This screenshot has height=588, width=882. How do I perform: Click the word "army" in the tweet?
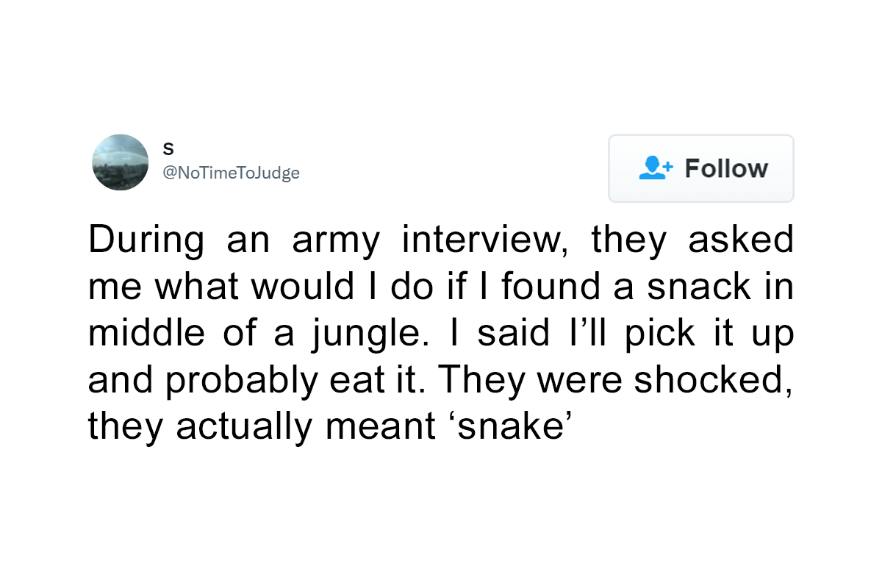tap(335, 242)
